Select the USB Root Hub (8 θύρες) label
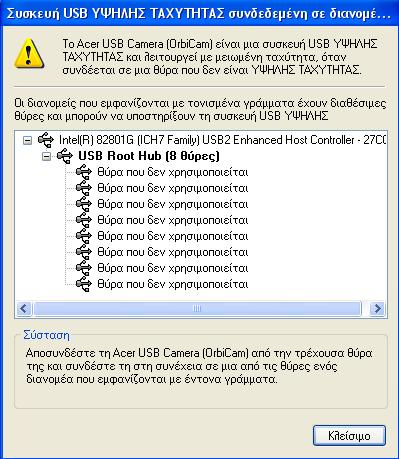Image resolution: width=399 pixels, height=459 pixels. pos(149,156)
